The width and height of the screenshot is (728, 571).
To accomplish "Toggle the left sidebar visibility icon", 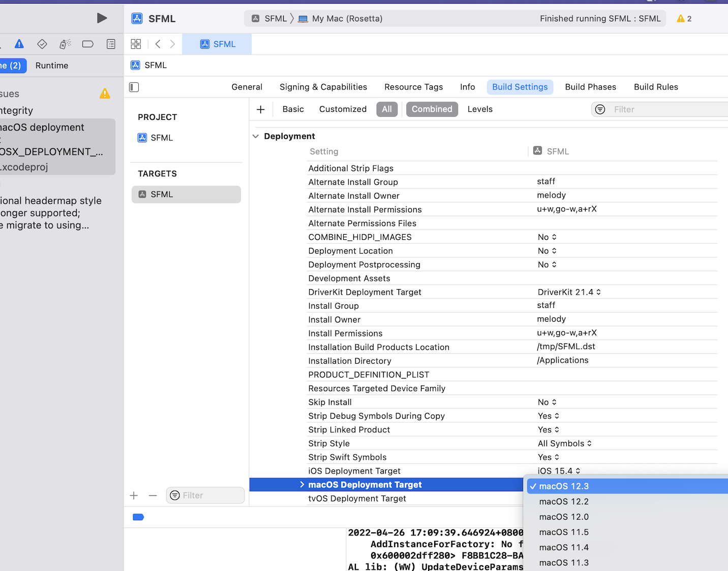I will click(x=134, y=87).
